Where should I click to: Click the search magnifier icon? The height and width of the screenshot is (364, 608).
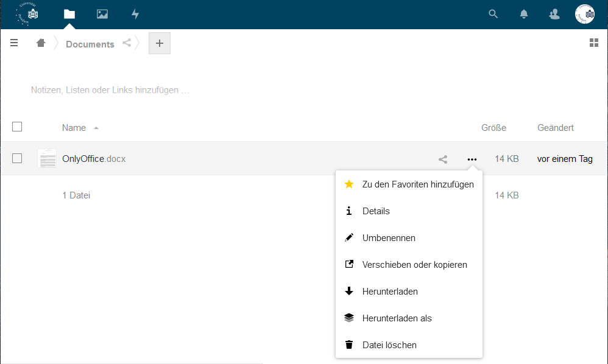click(493, 14)
